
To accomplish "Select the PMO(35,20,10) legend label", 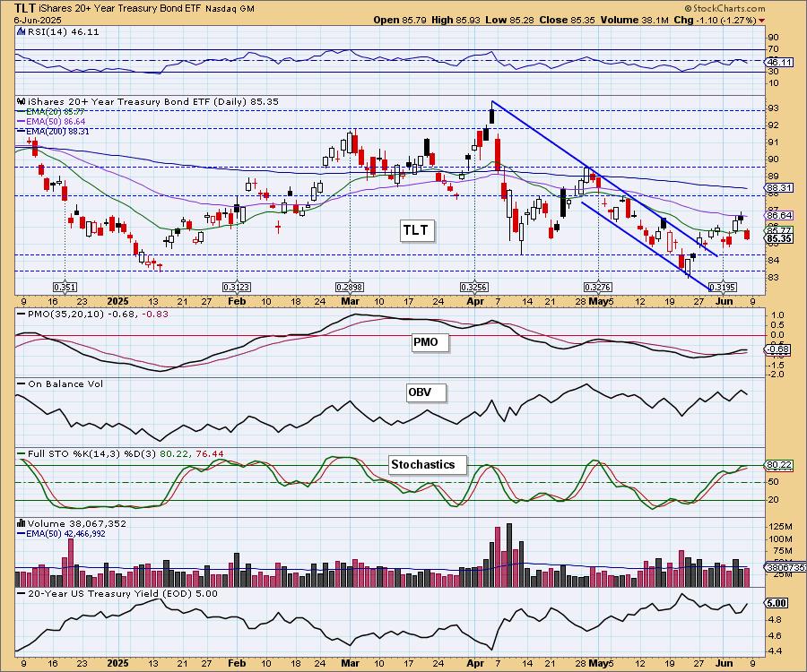I will click(92, 314).
